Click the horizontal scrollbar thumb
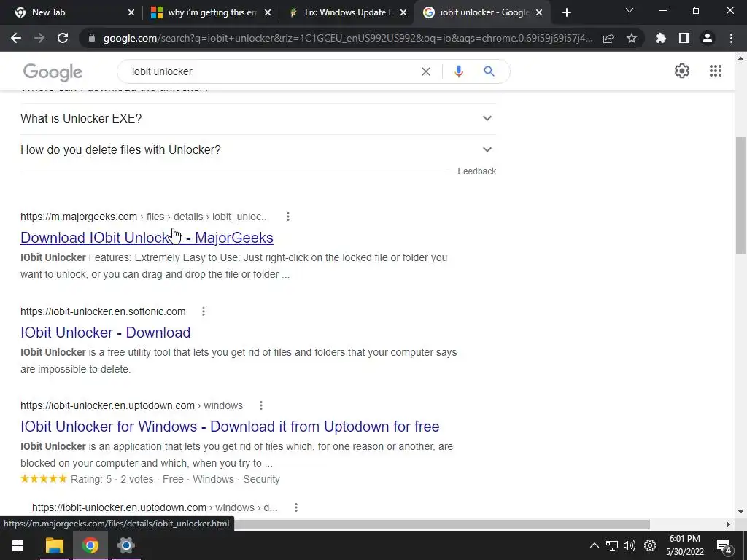This screenshot has height=560, width=747. [x=442, y=524]
